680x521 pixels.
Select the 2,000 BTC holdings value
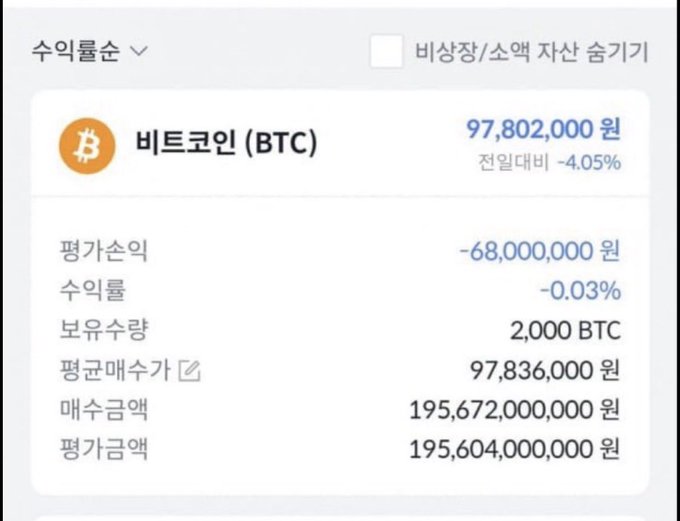pyautogui.click(x=565, y=330)
